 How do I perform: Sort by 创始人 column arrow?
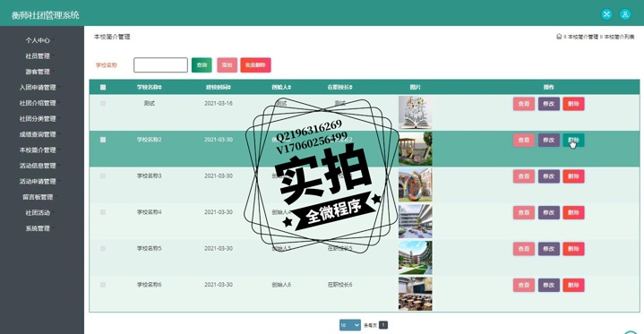coord(290,87)
